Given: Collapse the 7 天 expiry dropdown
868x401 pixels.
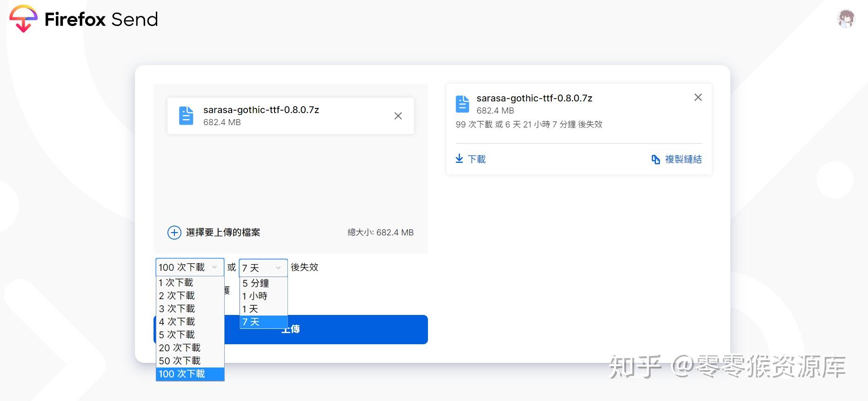Looking at the screenshot, I should (263, 268).
